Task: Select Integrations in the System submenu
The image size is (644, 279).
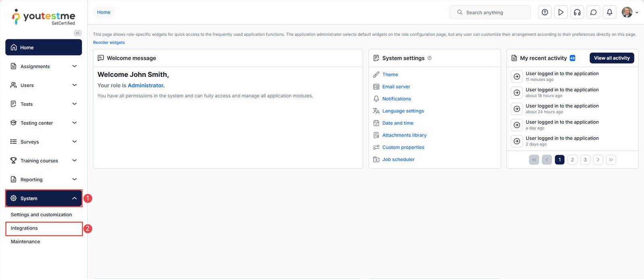Action: (x=24, y=228)
